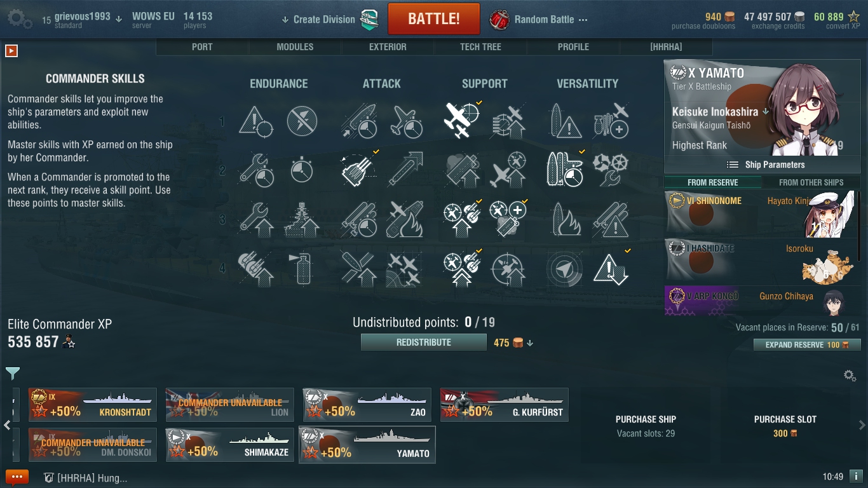Click the REDISTRIBUTE button
This screenshot has width=868, height=488.
click(424, 342)
